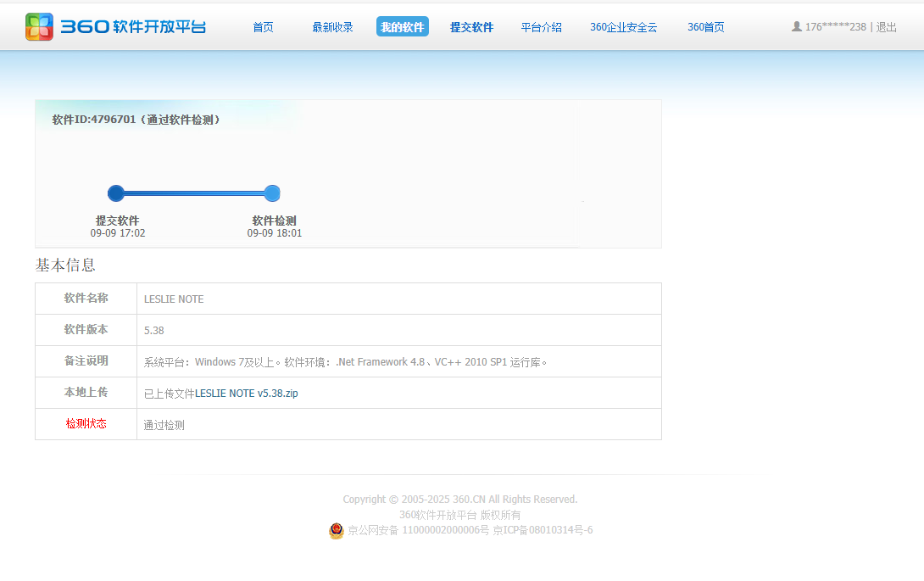Open 平台介绍 page
Image resolution: width=924 pixels, height=581 pixels.
click(541, 27)
